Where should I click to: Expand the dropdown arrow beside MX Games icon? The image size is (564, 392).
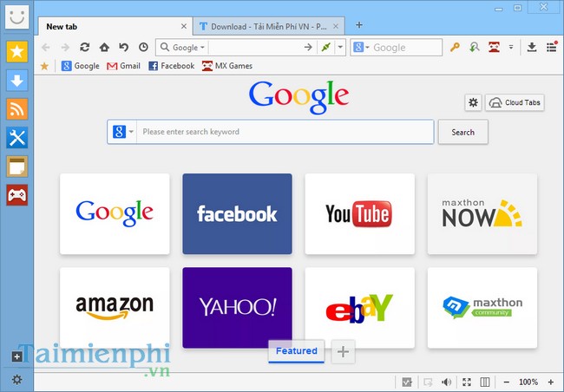click(x=511, y=47)
